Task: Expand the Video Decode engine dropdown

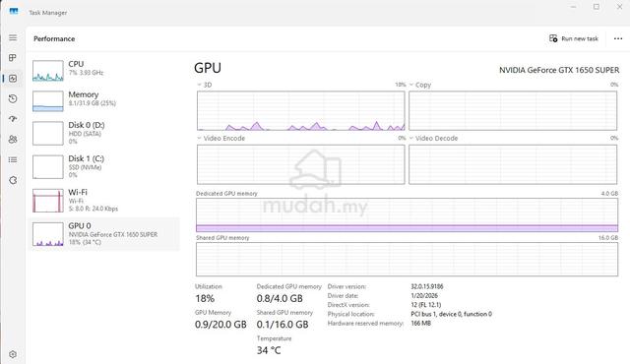Action: (433, 138)
